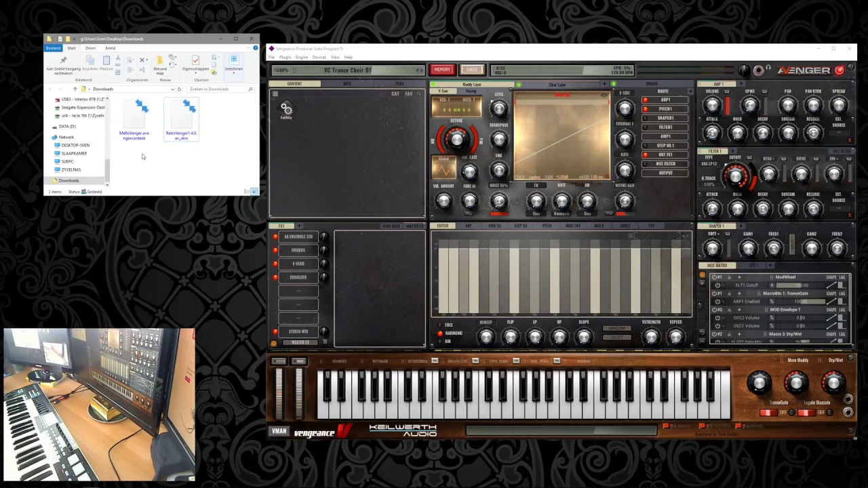Open the CAT category filter in the browser

(x=395, y=94)
